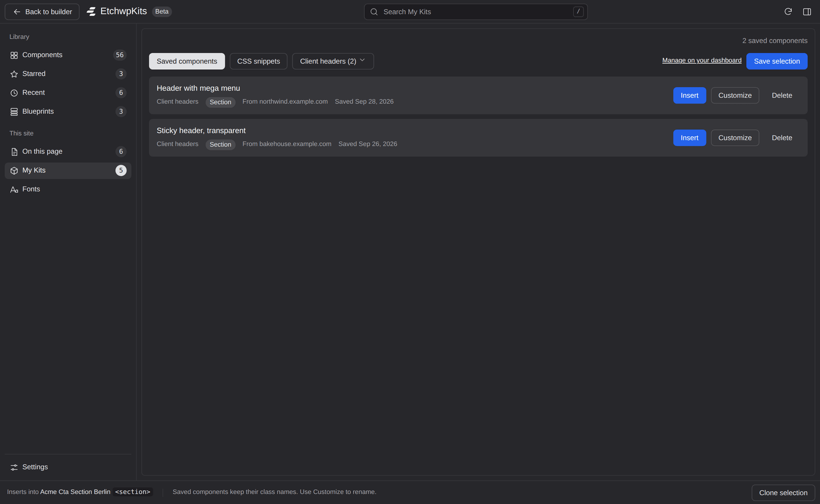Click 'From bakehouse.example.com' text
This screenshot has height=504, width=820.
(287, 144)
